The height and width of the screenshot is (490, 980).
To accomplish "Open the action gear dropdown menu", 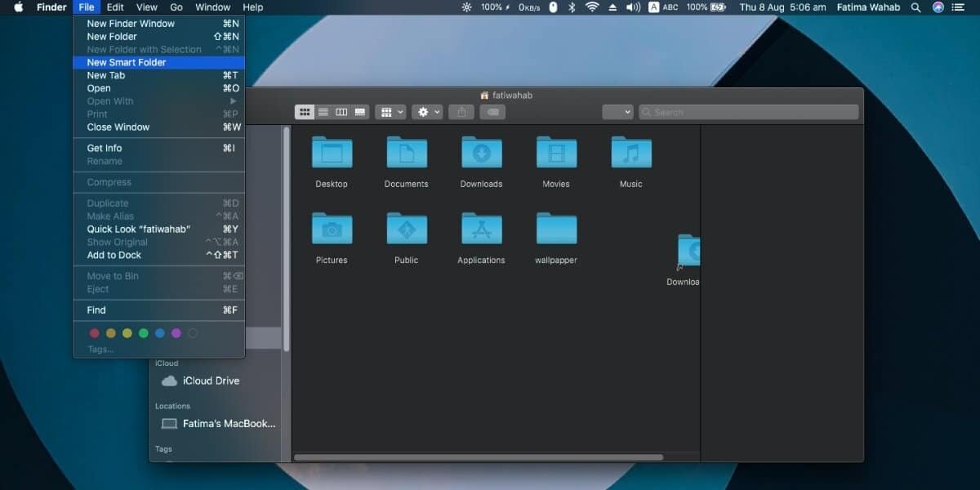I will (x=427, y=112).
